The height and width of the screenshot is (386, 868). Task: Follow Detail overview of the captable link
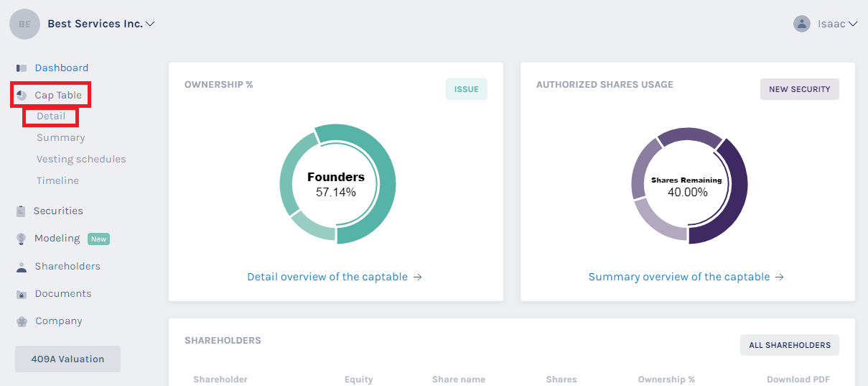pos(335,277)
